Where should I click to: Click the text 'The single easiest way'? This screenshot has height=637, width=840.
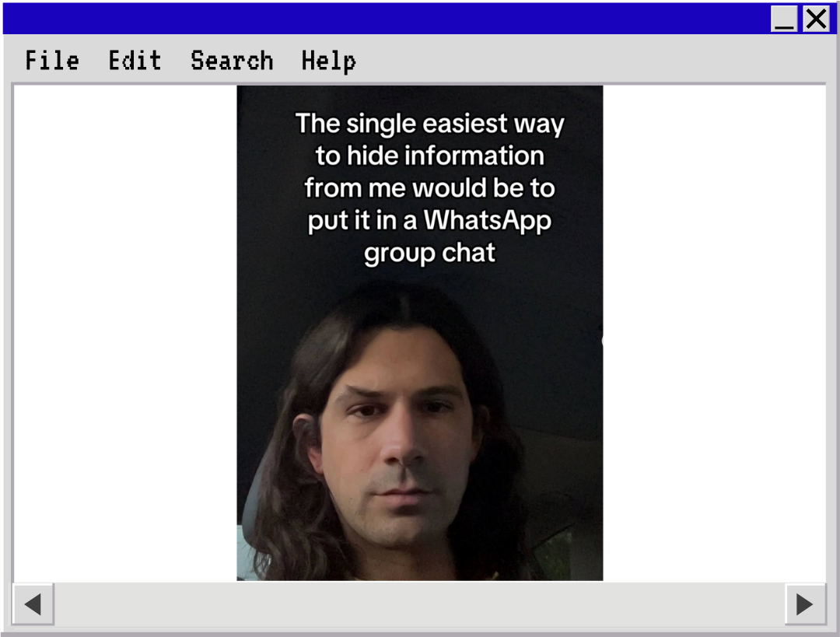pyautogui.click(x=429, y=124)
